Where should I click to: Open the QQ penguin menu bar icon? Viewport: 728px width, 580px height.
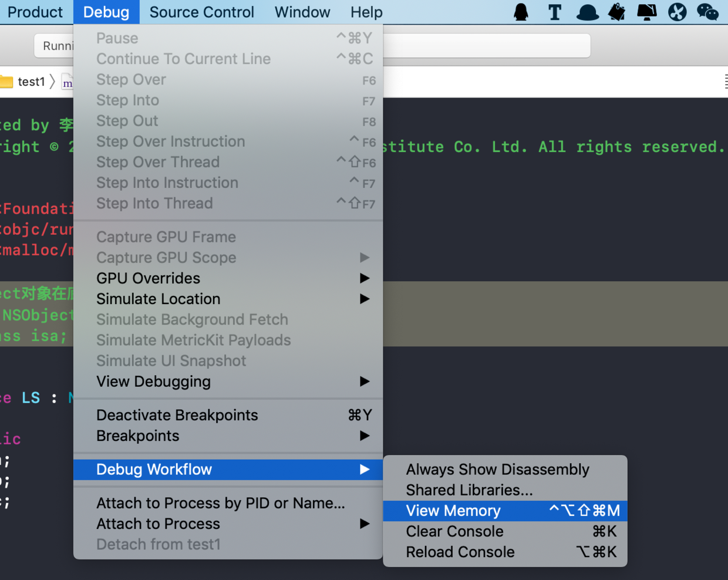tap(521, 12)
